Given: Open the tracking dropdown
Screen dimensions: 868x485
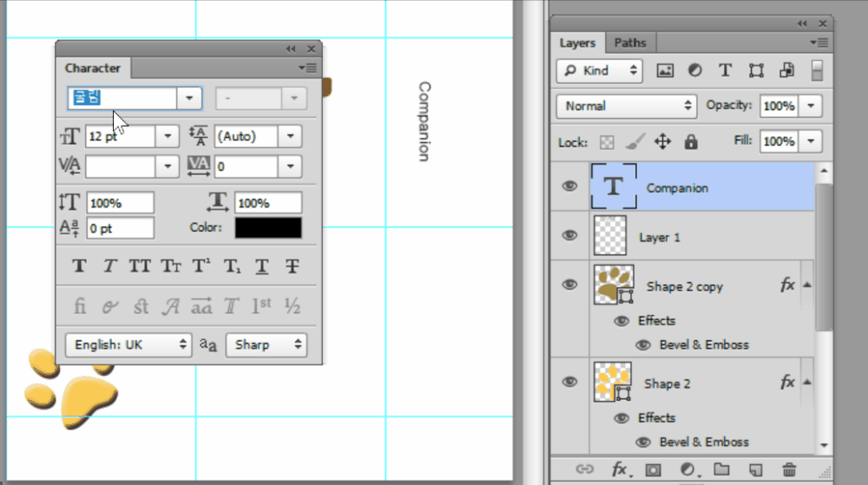Looking at the screenshot, I should [290, 166].
